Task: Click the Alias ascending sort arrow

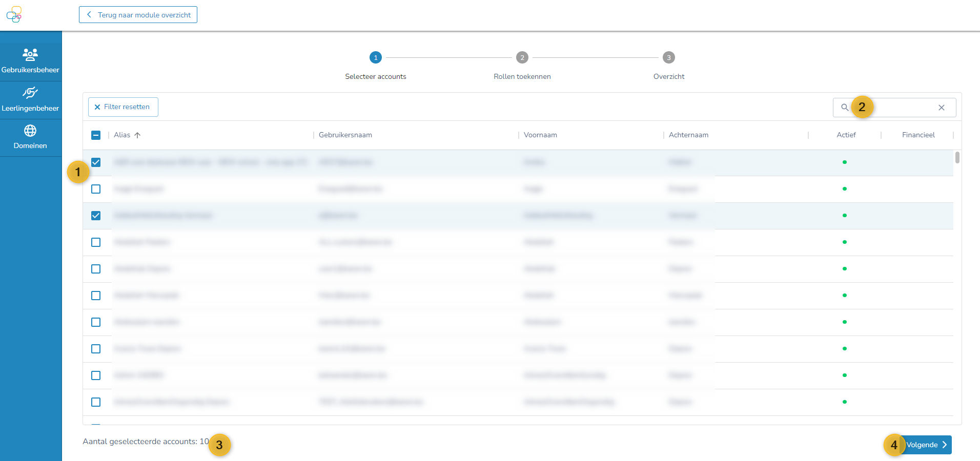Action: coord(137,135)
